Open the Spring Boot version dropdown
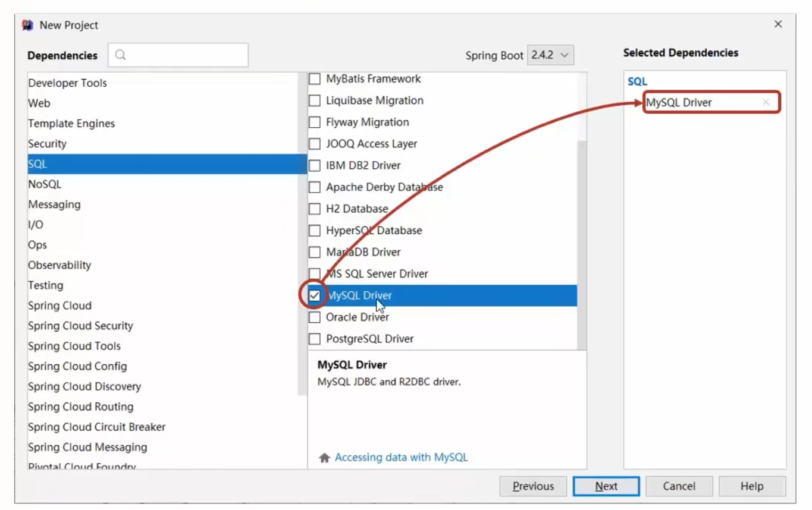The image size is (812, 510). (x=551, y=55)
